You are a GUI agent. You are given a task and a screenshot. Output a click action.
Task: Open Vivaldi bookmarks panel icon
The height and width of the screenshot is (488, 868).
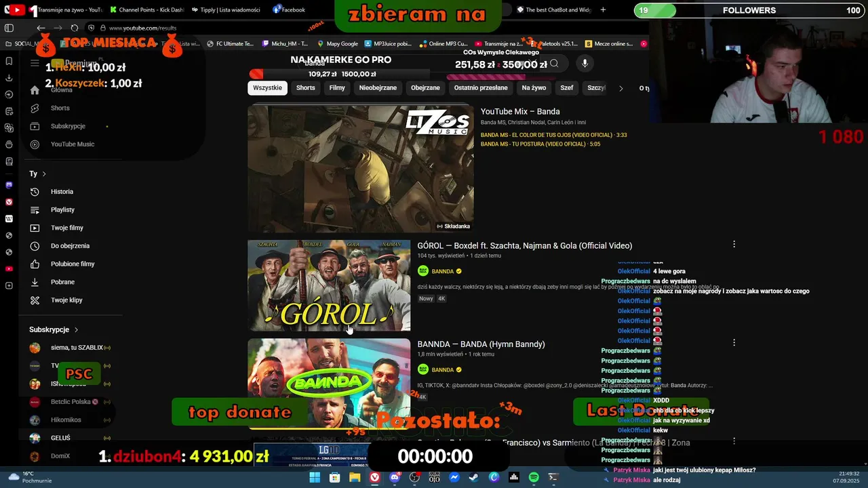pyautogui.click(x=9, y=61)
